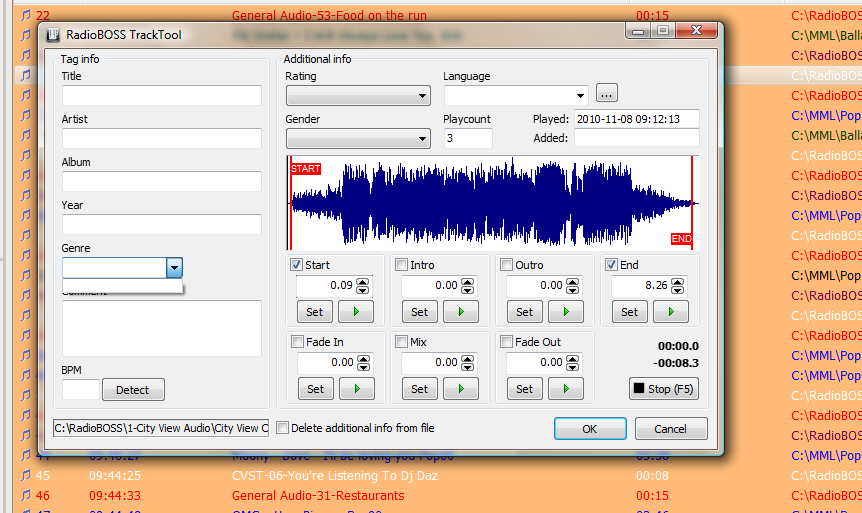Decrease the Intro time value by one step
862x513 pixels.
[x=467, y=290]
